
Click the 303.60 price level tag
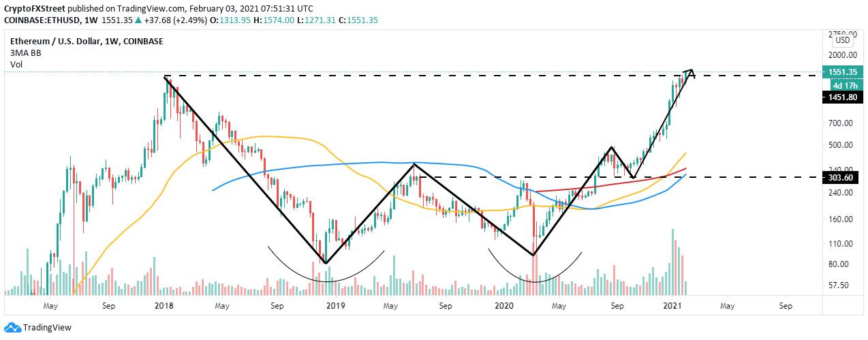(842, 177)
